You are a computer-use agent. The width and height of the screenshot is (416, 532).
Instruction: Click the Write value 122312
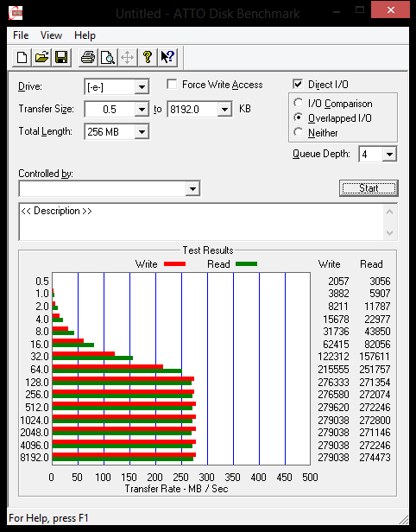click(x=333, y=357)
